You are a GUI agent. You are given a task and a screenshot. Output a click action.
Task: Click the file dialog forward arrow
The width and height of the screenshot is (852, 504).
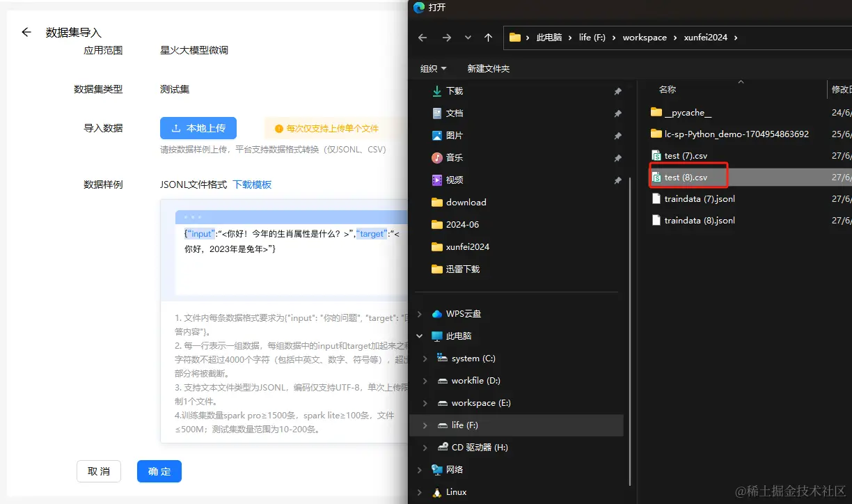tap(447, 38)
